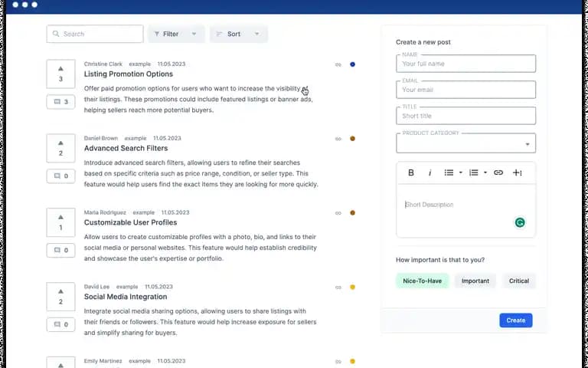Screen dimensions: 588x368
Task: Open the Sort dropdown
Action: 239,34
